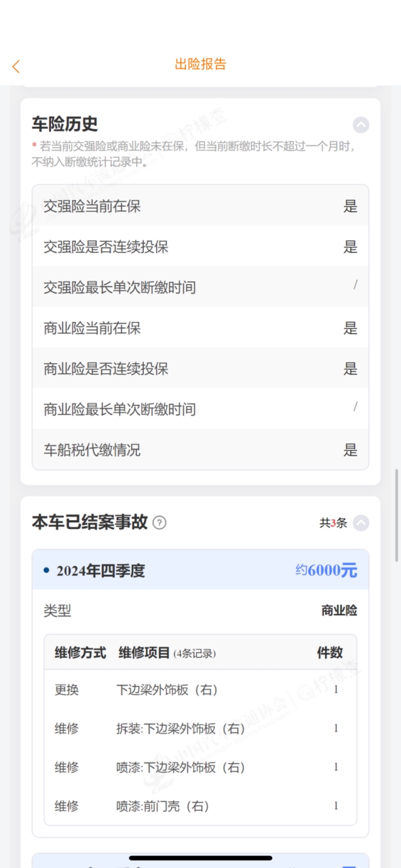Go back using the orange arrow
This screenshot has height=868, width=401.
coord(16,66)
